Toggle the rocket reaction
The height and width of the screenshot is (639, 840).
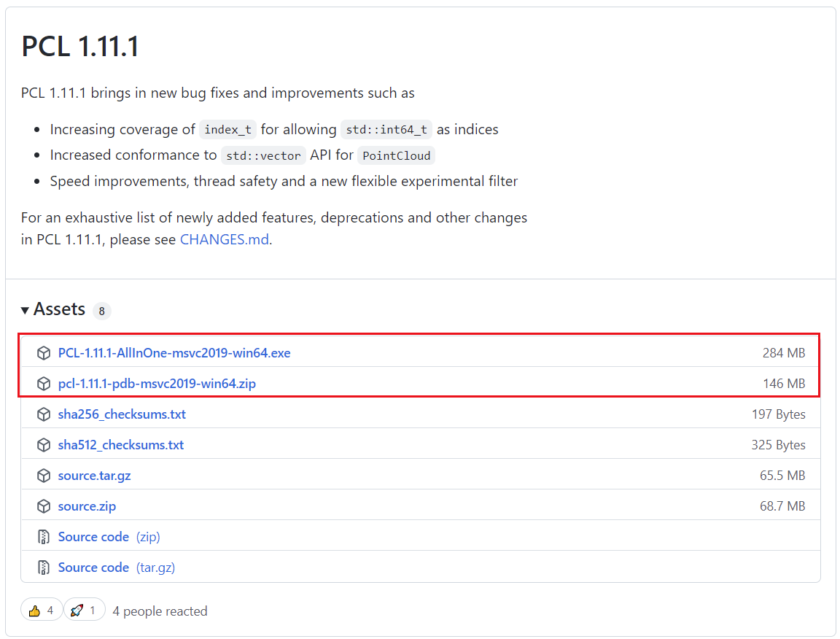[x=85, y=609]
